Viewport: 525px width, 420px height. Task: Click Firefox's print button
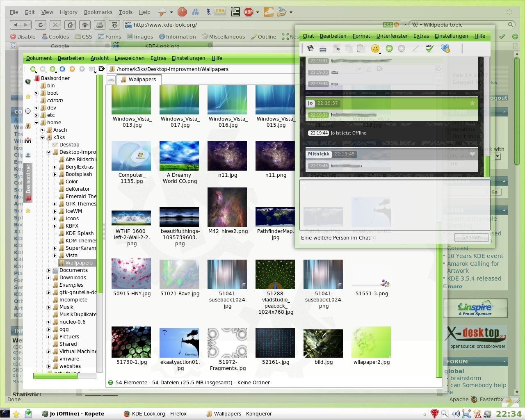[100, 25]
